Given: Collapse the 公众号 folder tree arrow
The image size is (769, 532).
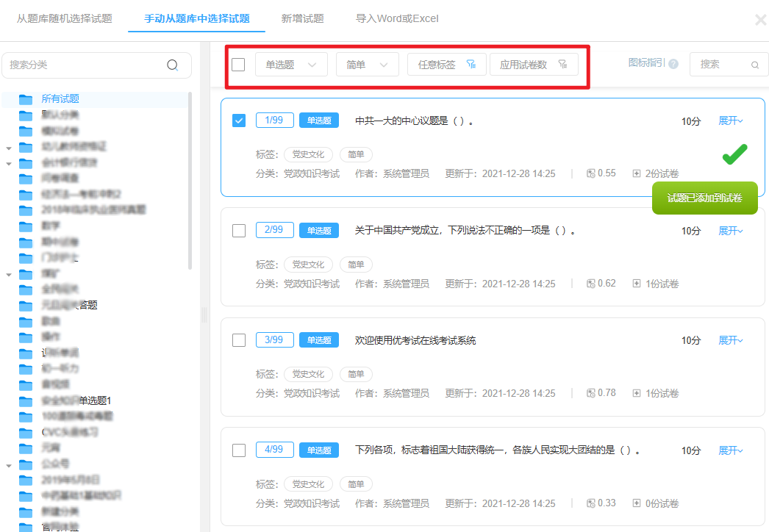Looking at the screenshot, I should tap(10, 465).
